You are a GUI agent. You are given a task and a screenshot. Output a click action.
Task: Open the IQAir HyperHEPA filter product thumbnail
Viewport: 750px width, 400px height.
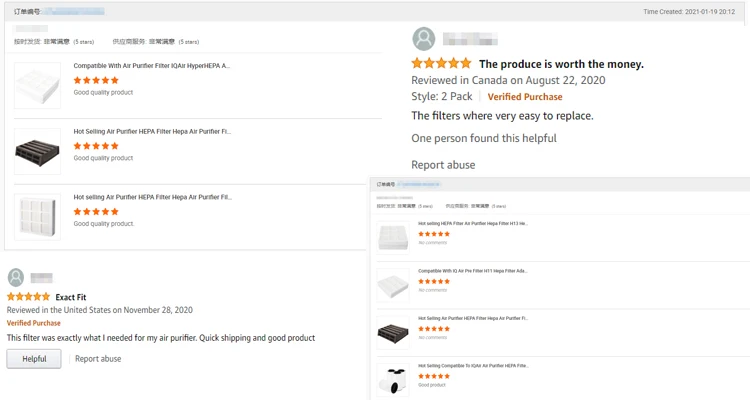pyautogui.click(x=38, y=85)
